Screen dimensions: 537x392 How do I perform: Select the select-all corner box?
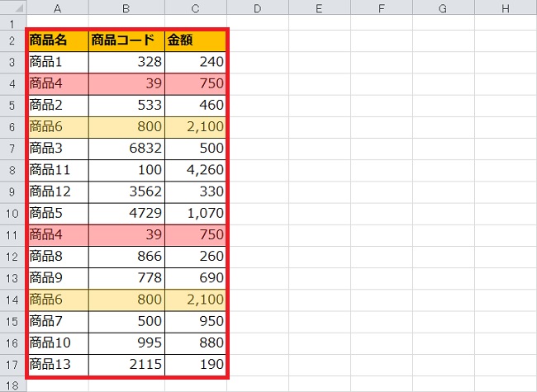(14, 8)
